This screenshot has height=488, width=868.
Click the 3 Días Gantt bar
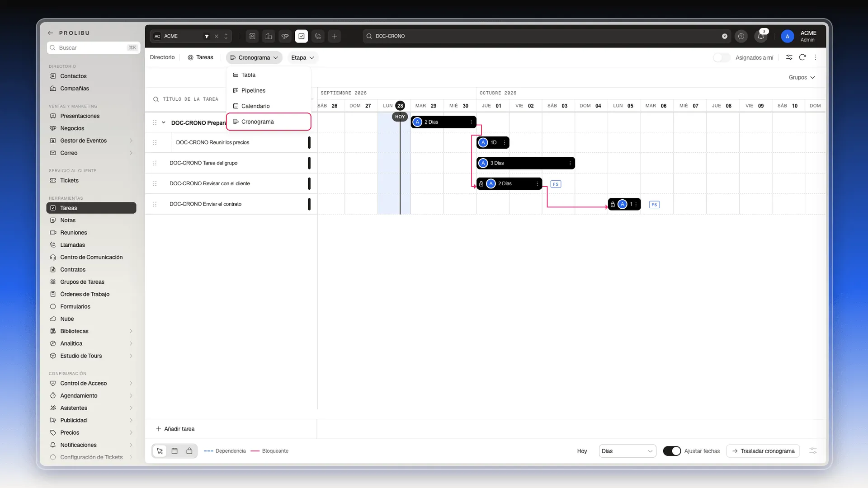point(525,163)
